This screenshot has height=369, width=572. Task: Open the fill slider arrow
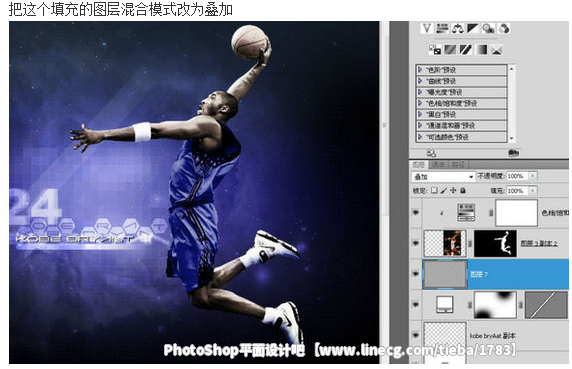tap(533, 191)
